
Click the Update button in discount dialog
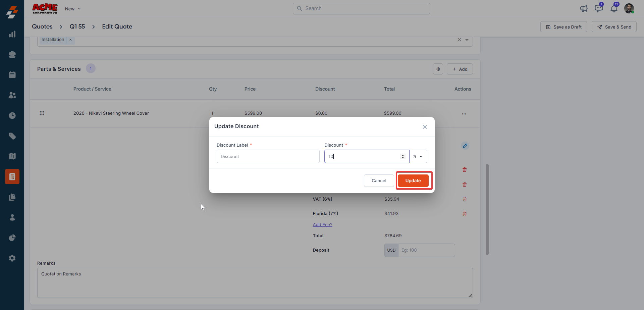pos(413,180)
